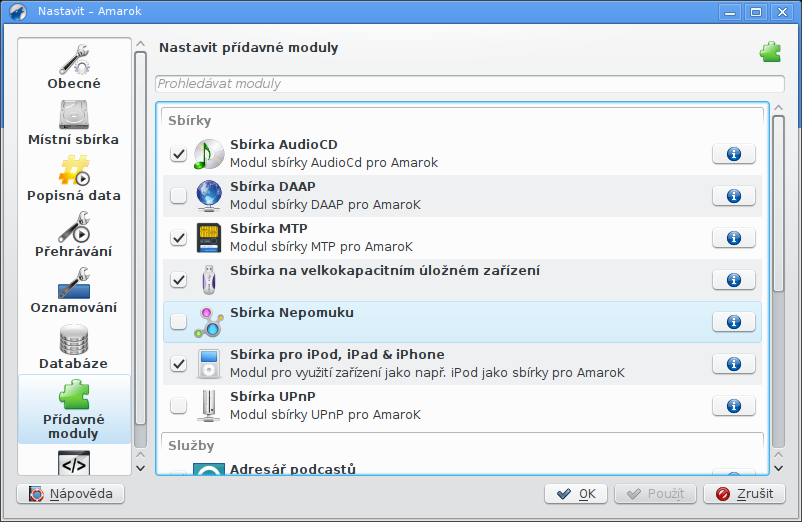Click the Služby section header
The image size is (802, 522).
pyautogui.click(x=191, y=445)
